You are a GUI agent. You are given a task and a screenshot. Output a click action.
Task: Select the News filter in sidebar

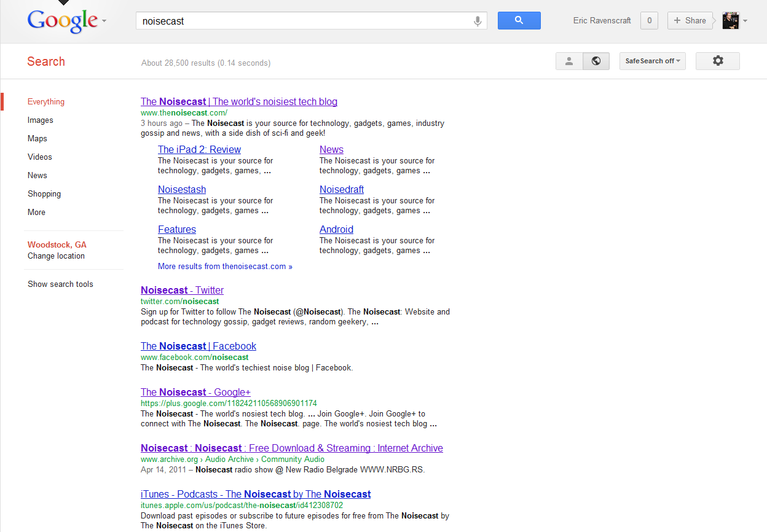click(x=37, y=176)
